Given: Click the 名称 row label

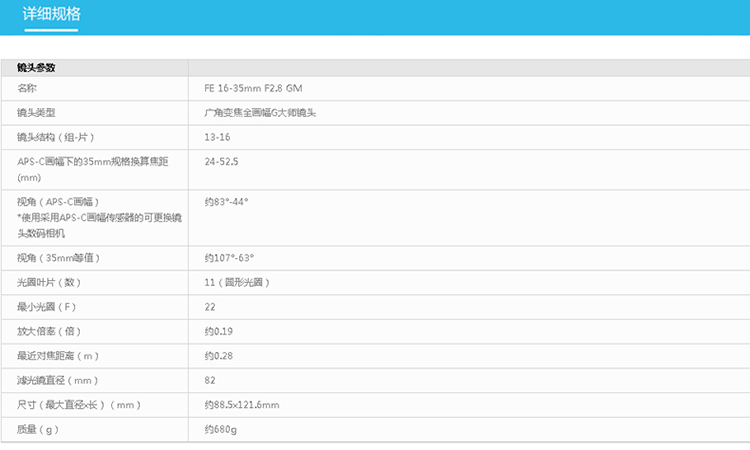Looking at the screenshot, I should coord(27,88).
